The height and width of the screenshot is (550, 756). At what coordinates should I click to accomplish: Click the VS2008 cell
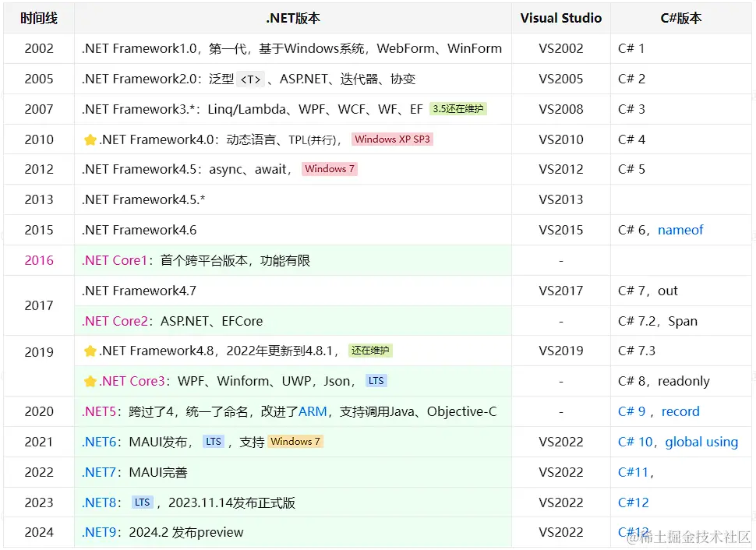tap(561, 109)
